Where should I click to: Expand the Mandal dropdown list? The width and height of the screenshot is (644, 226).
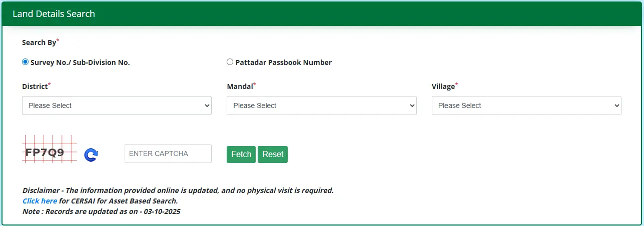coord(321,105)
